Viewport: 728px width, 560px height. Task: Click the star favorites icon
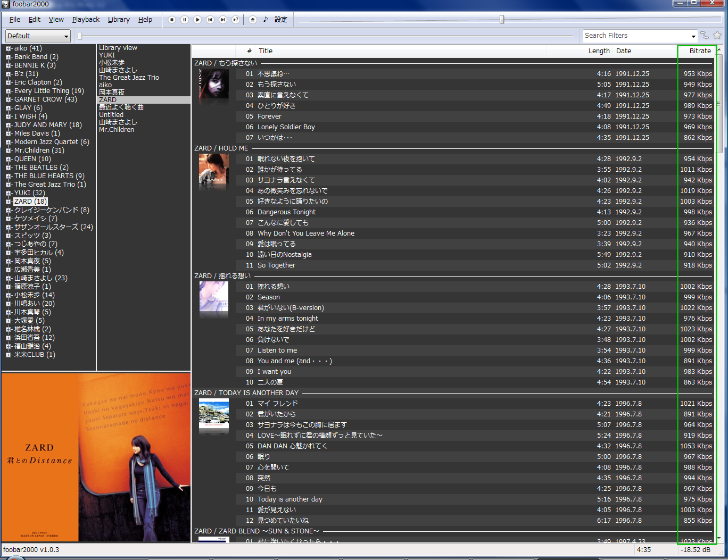[717, 36]
